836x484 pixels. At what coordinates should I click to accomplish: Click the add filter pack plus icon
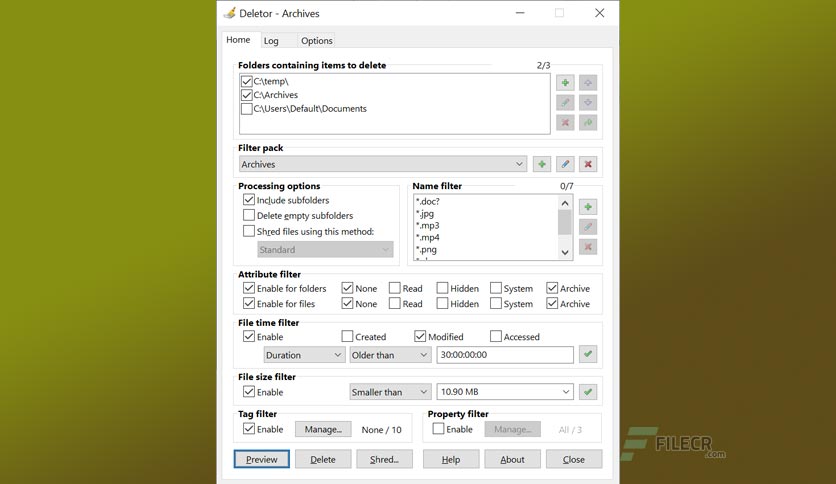[x=542, y=164]
